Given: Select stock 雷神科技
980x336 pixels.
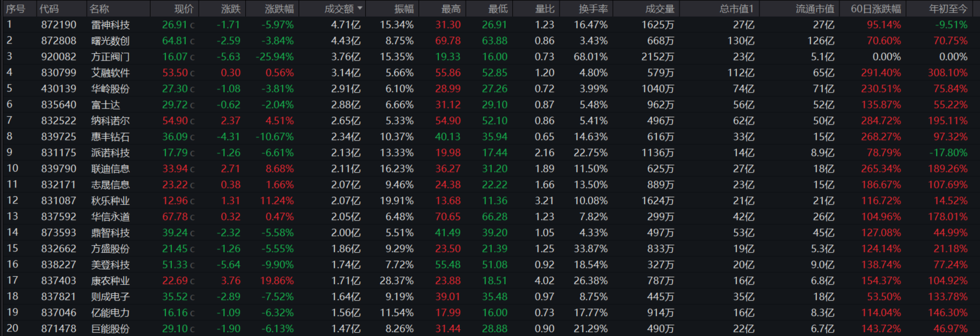Looking at the screenshot, I should click(111, 25).
